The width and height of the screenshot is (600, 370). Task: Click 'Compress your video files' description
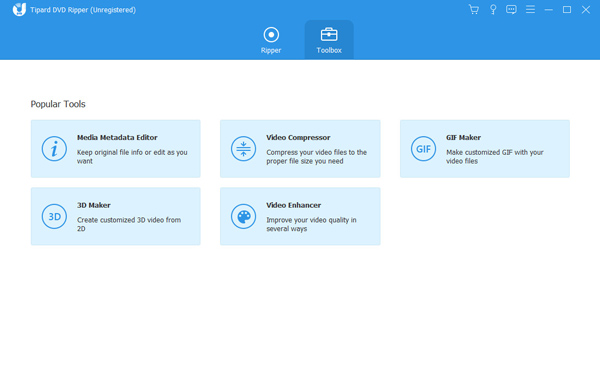pyautogui.click(x=316, y=156)
